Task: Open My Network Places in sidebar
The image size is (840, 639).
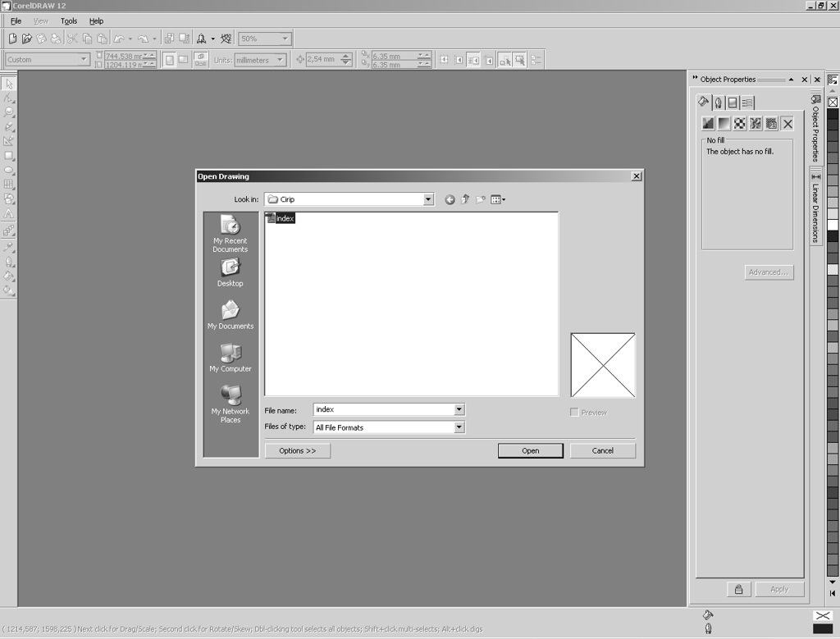Action: pos(231,404)
